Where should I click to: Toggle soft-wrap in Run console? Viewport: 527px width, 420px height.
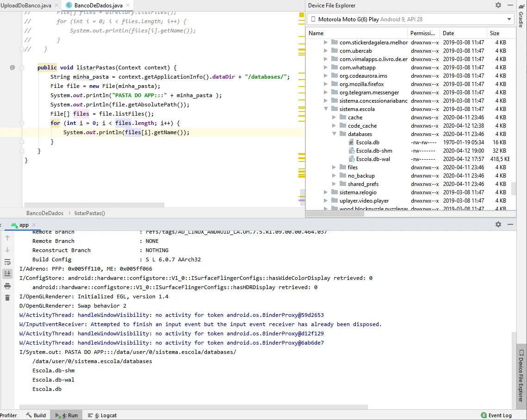[x=7, y=262]
